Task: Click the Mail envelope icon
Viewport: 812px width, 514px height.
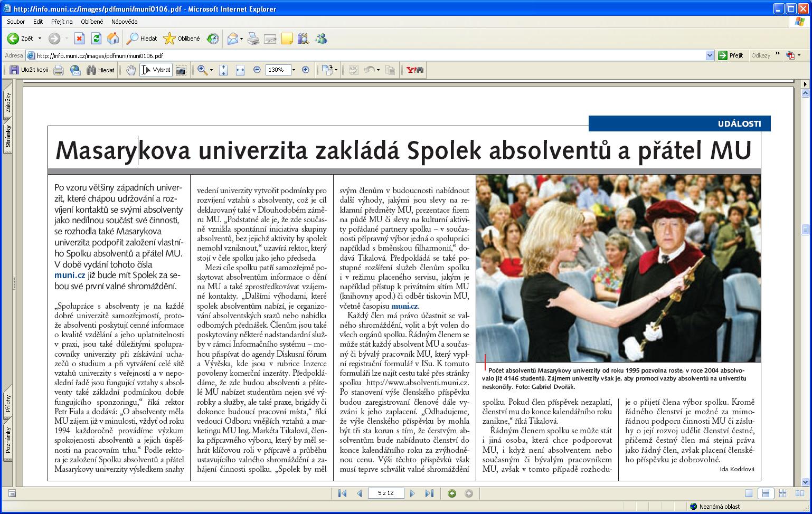Action: click(232, 39)
